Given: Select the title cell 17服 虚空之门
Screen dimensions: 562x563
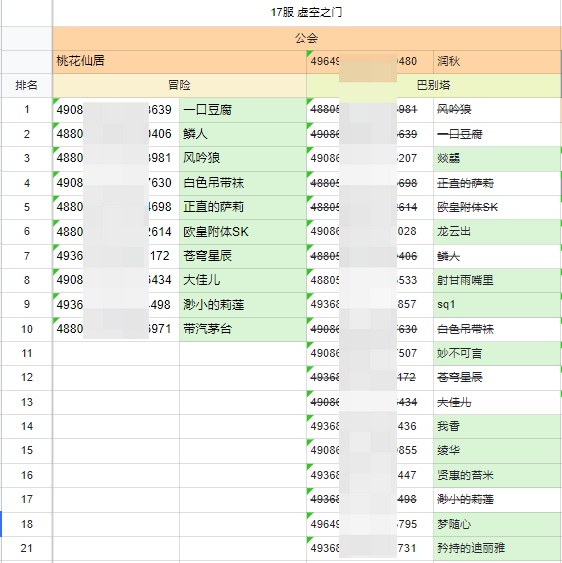Looking at the screenshot, I should (307, 13).
